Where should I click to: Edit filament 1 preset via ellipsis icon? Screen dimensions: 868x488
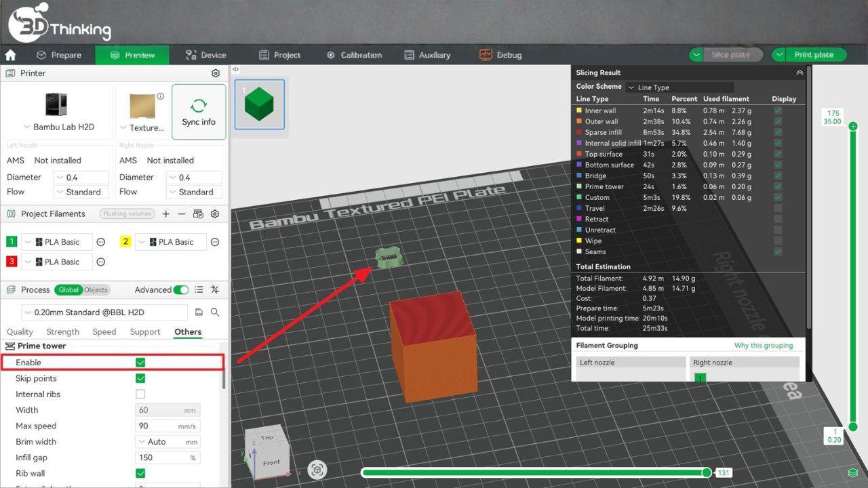[x=101, y=242]
